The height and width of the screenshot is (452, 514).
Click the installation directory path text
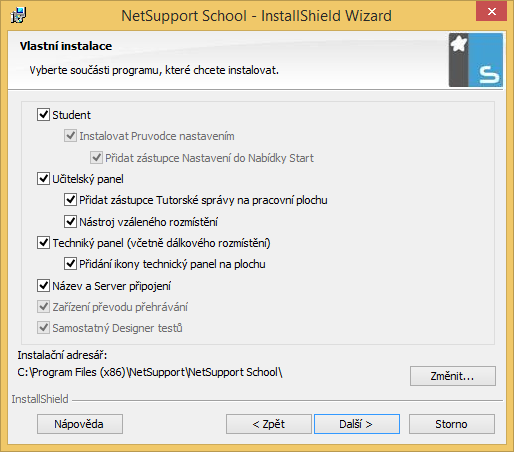150,372
